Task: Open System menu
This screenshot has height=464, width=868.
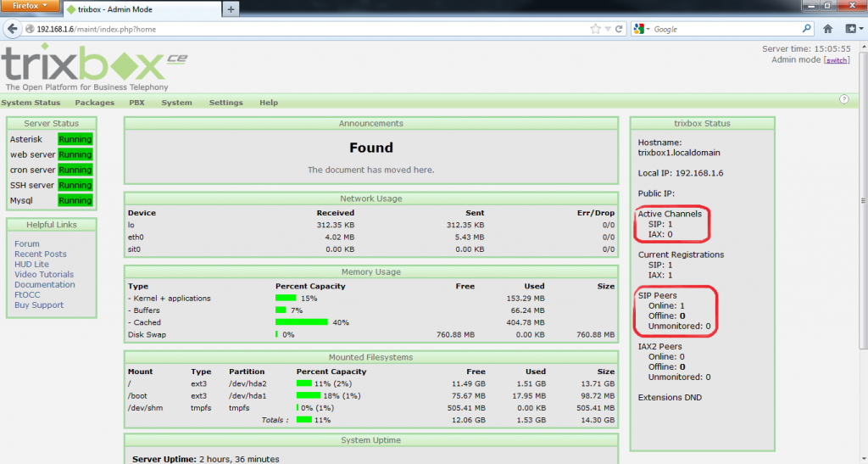Action: pyautogui.click(x=176, y=103)
